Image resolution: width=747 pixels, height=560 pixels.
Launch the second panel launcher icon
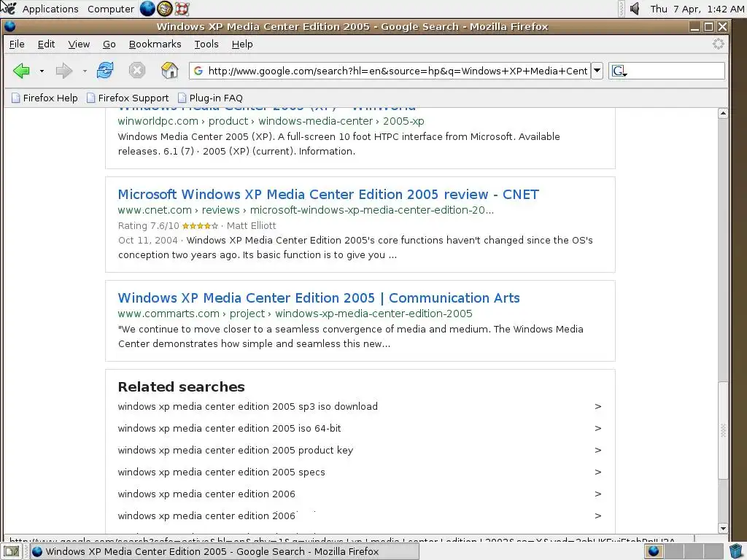coord(164,9)
